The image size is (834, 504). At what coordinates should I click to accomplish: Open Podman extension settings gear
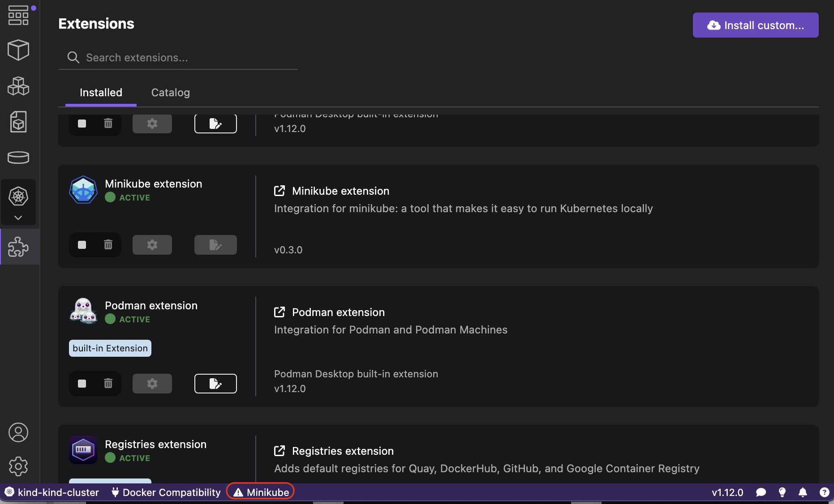click(x=152, y=384)
